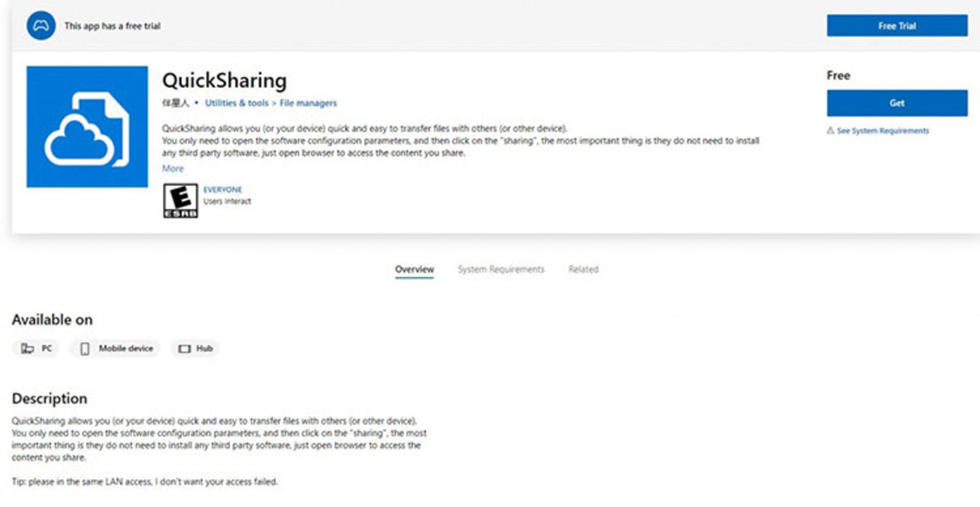980x507 pixels.
Task: Click the QuickSharing app title
Action: (224, 81)
